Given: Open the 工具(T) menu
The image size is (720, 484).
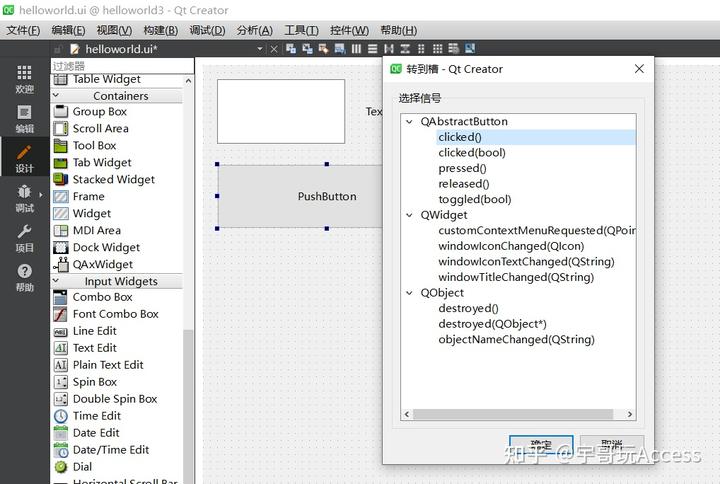Looking at the screenshot, I should tap(301, 30).
